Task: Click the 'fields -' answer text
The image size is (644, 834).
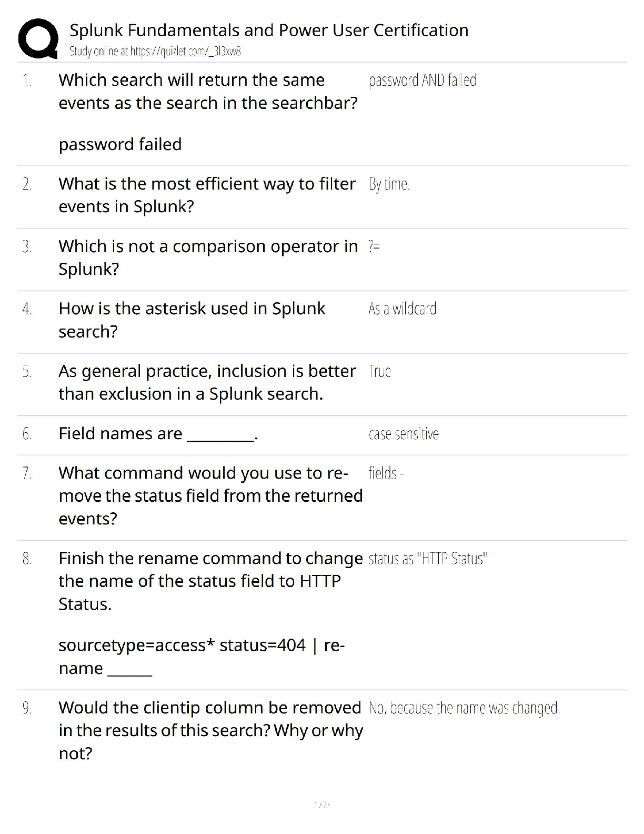Action: [x=386, y=473]
